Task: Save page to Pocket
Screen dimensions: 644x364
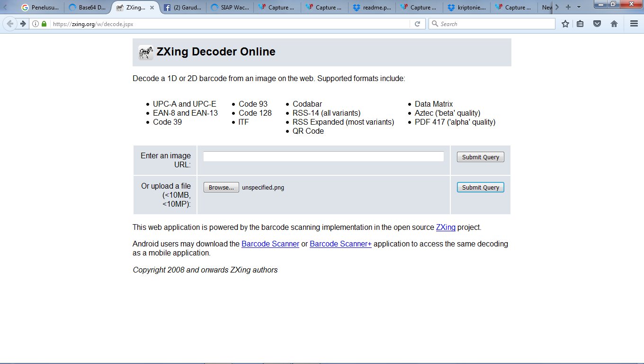Action: click(597, 24)
